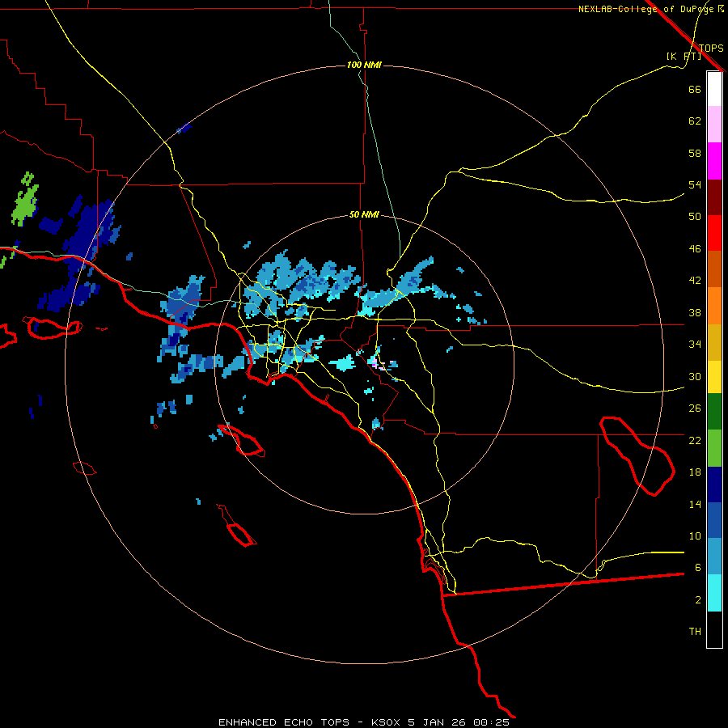The image size is (728, 728).
Task: Click the KSOX radar site identifier
Action: (x=385, y=722)
